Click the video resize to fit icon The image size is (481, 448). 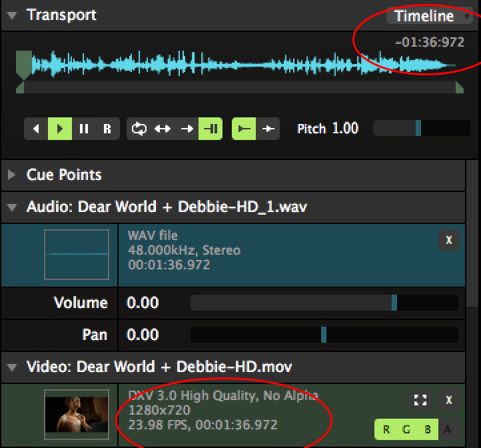click(420, 400)
